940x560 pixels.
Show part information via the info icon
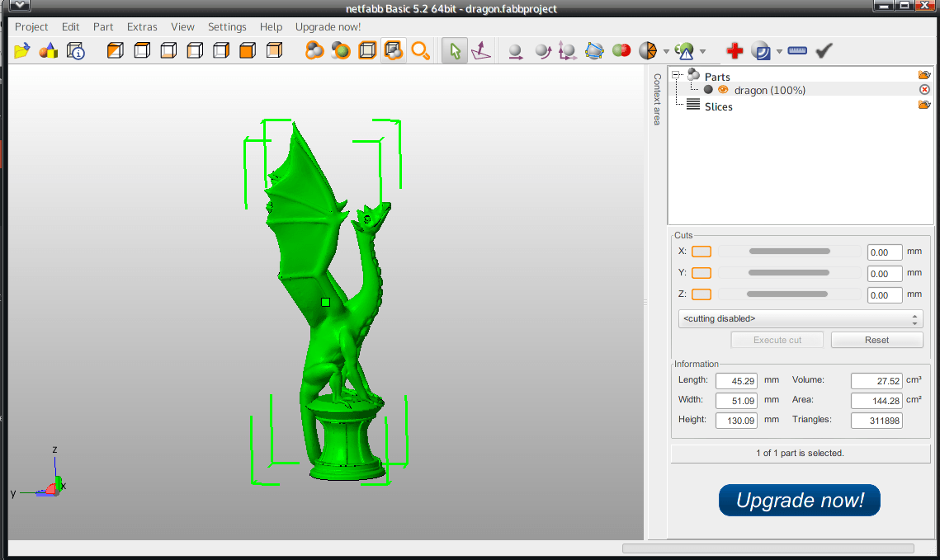75,50
